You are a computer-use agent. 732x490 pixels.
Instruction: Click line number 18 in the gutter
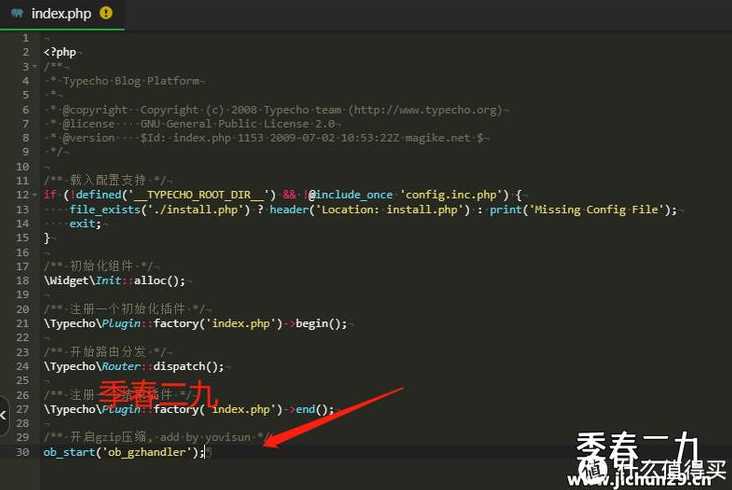(x=23, y=281)
